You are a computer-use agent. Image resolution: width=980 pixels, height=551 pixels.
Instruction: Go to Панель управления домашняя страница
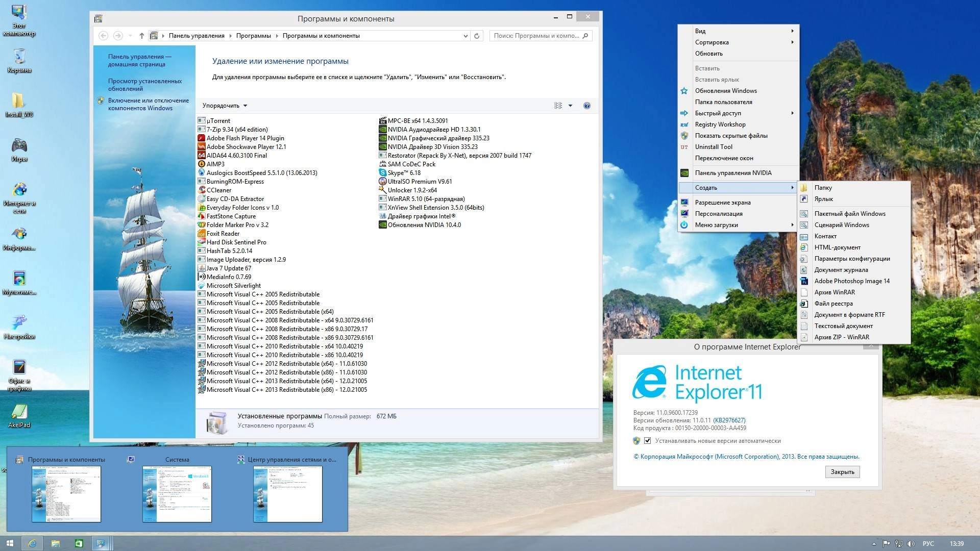tap(139, 60)
